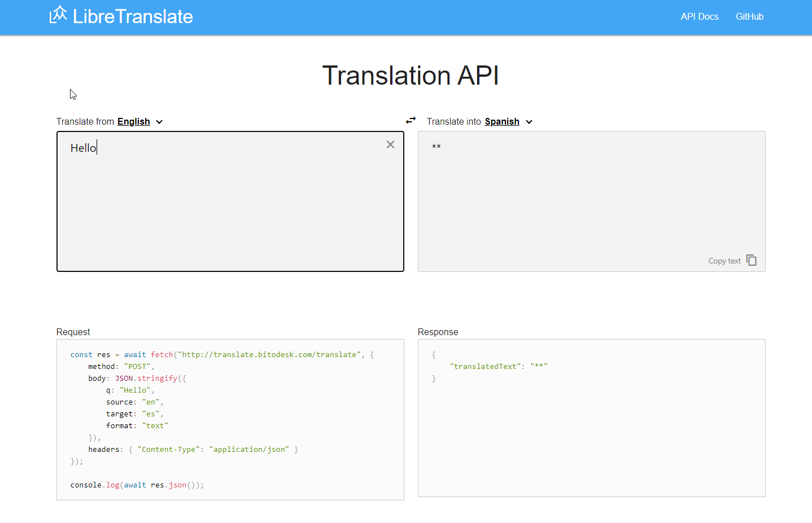
Task: Click the LibreTranslate logo icon
Action: click(x=58, y=15)
